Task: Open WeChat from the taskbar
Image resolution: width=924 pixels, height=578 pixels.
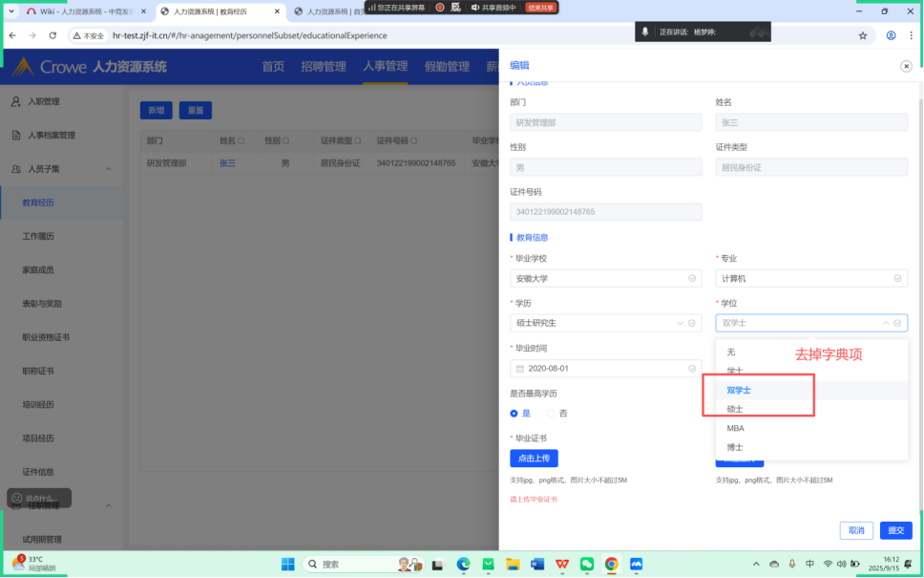Action: pyautogui.click(x=587, y=564)
